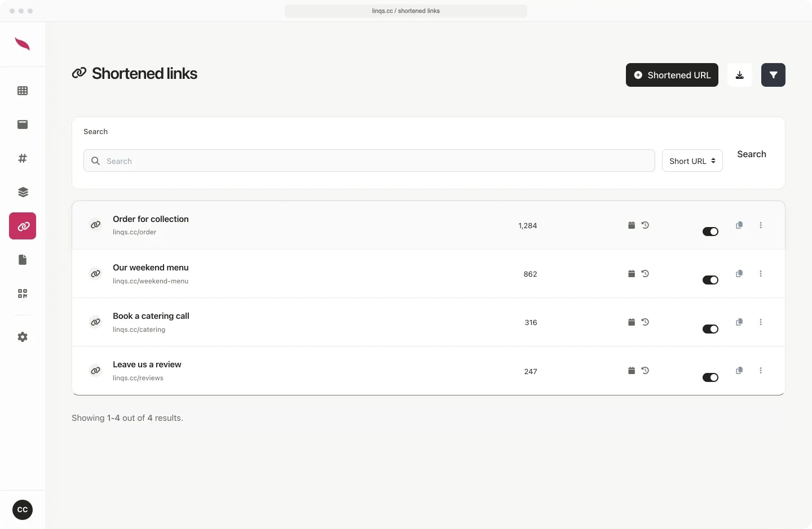Viewport: 812px width, 529px height.
Task: Copy the Book a catering call link
Action: click(x=739, y=322)
